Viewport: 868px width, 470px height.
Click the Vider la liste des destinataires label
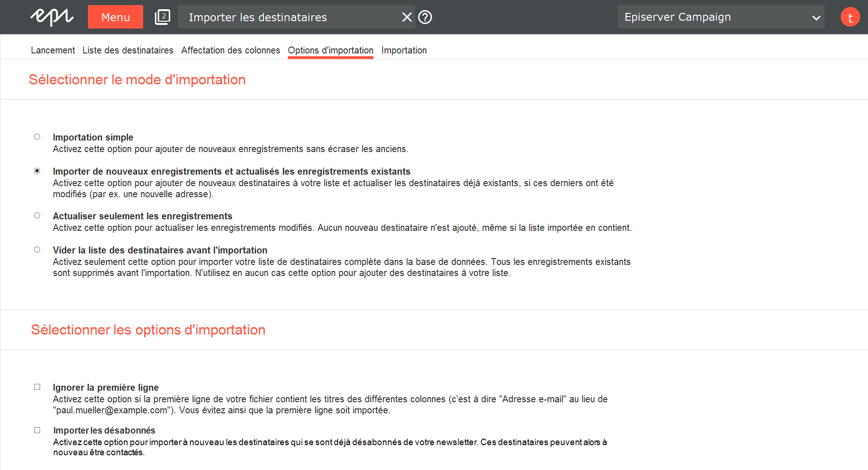160,250
